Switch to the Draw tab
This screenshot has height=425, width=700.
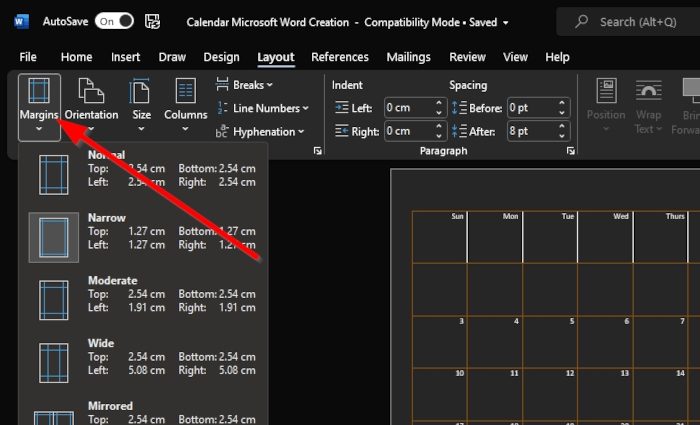point(172,57)
